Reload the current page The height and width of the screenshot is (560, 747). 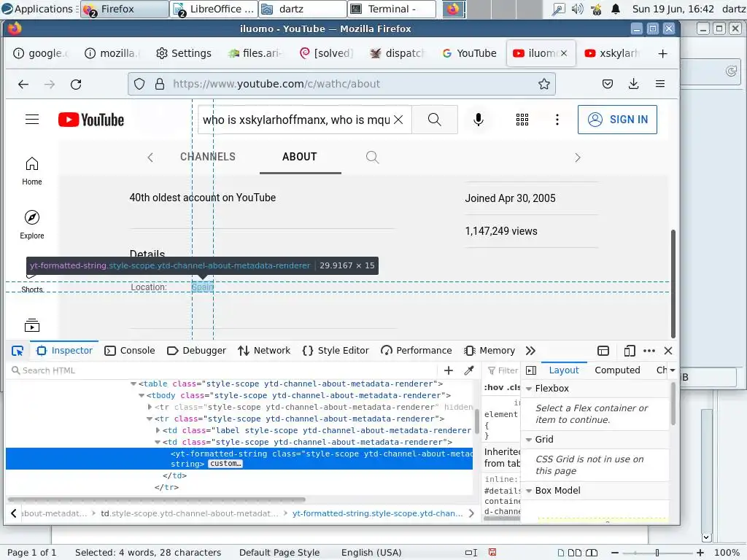tap(76, 85)
